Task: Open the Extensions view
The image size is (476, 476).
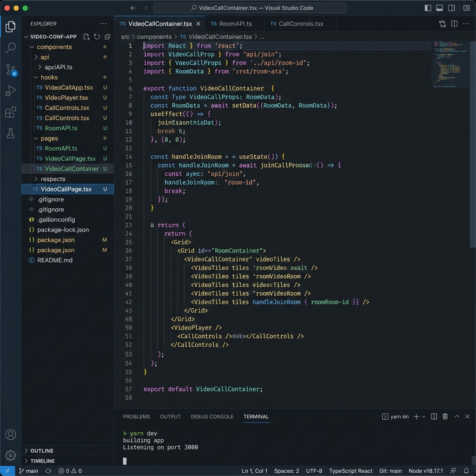Action: click(x=10, y=112)
